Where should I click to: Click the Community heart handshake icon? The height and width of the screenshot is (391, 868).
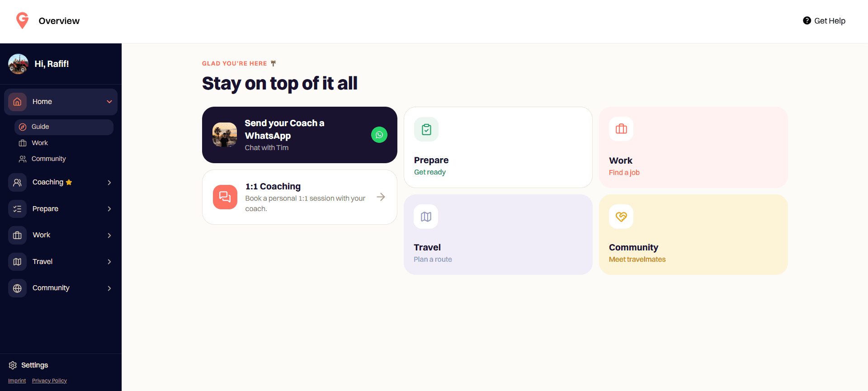click(621, 217)
